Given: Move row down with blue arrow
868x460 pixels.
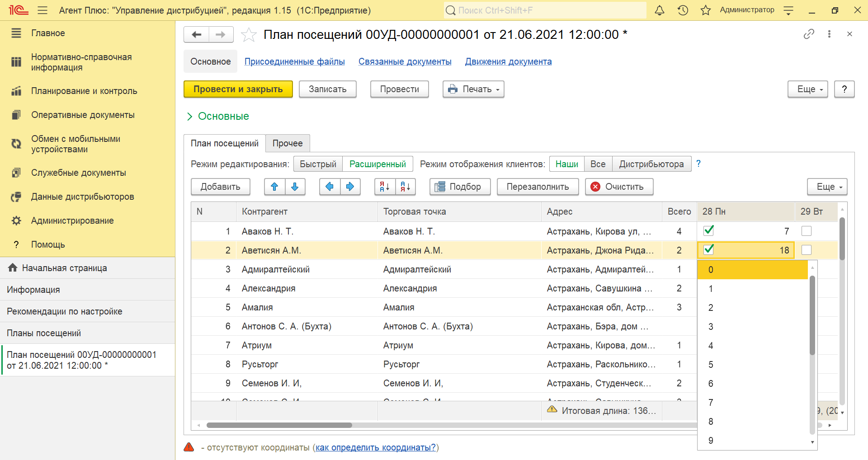Looking at the screenshot, I should 295,187.
